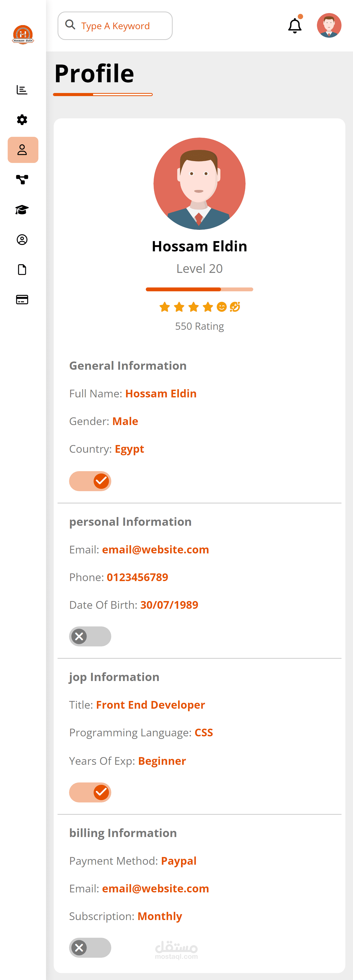Click the personal email@website.com address
The height and width of the screenshot is (980, 353).
click(x=156, y=550)
